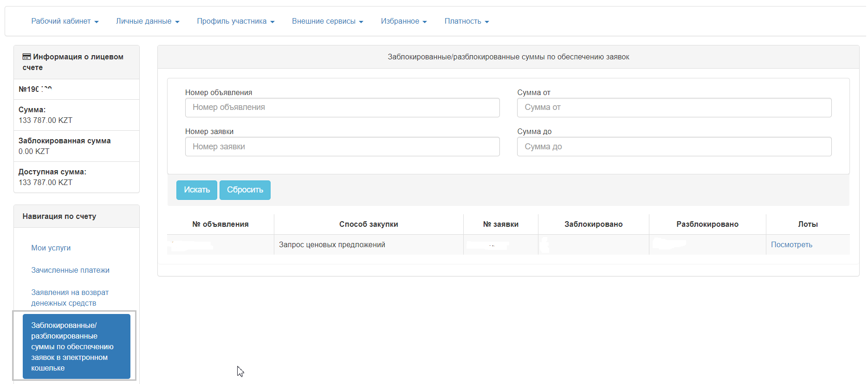Focus the Номер объявления input field
This screenshot has height=384, width=868.
click(x=342, y=108)
